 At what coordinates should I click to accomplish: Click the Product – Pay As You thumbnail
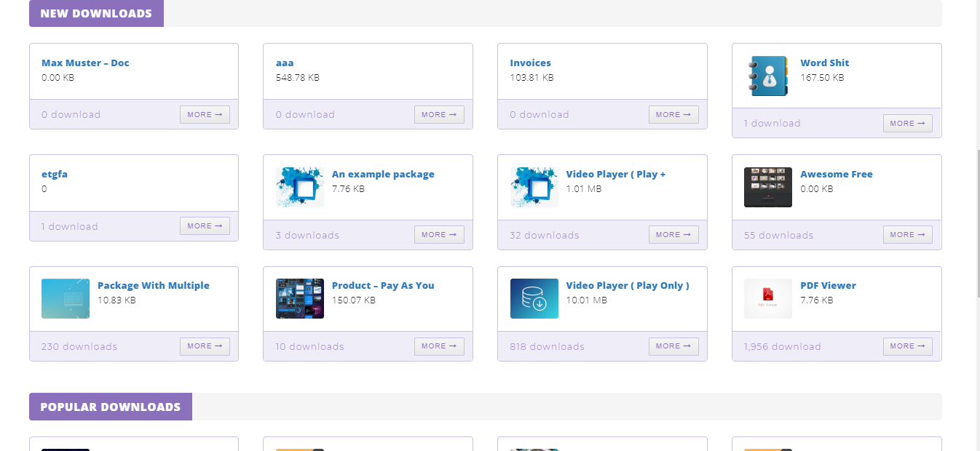point(299,298)
